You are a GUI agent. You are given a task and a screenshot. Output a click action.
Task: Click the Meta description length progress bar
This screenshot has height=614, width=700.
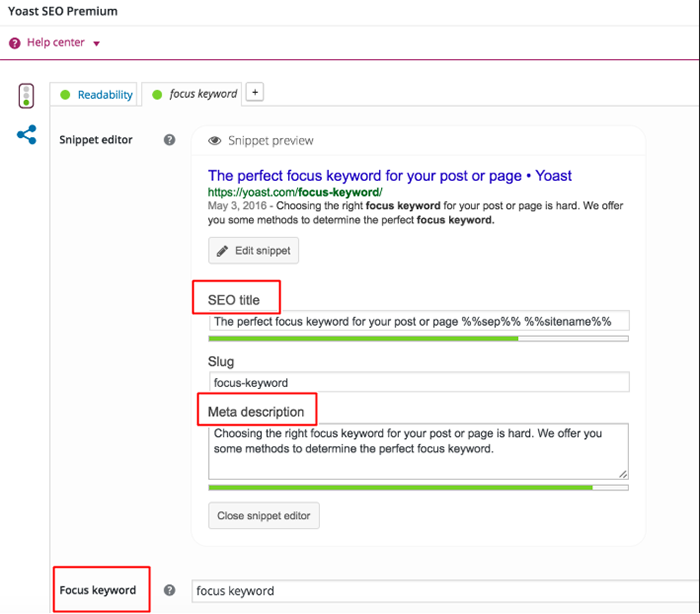(x=418, y=487)
